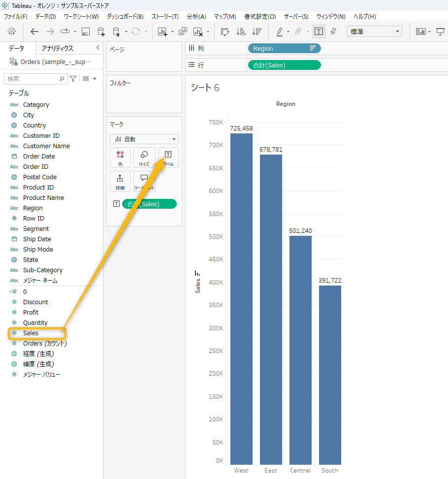Click the sort ascending toolbar icon

click(x=241, y=32)
